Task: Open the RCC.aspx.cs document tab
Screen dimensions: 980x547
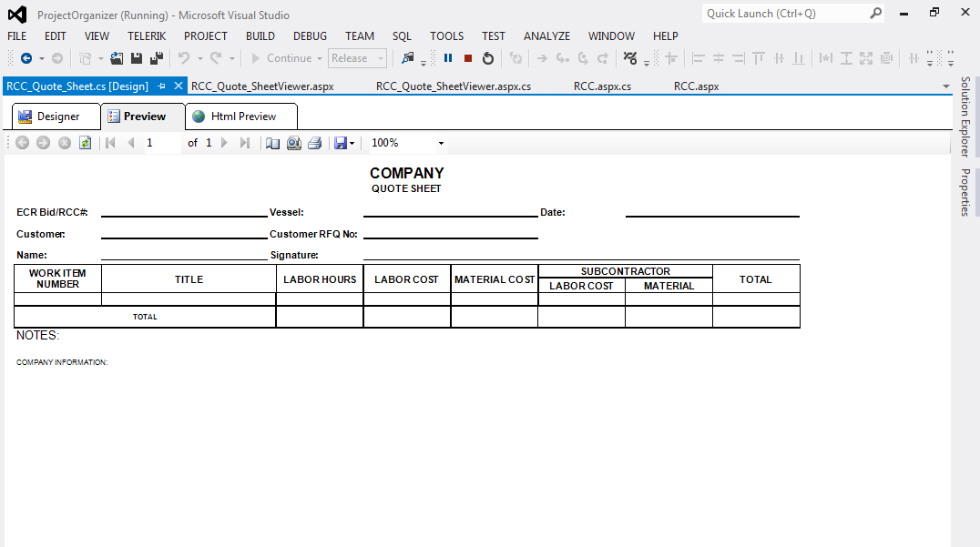Action: coord(603,86)
